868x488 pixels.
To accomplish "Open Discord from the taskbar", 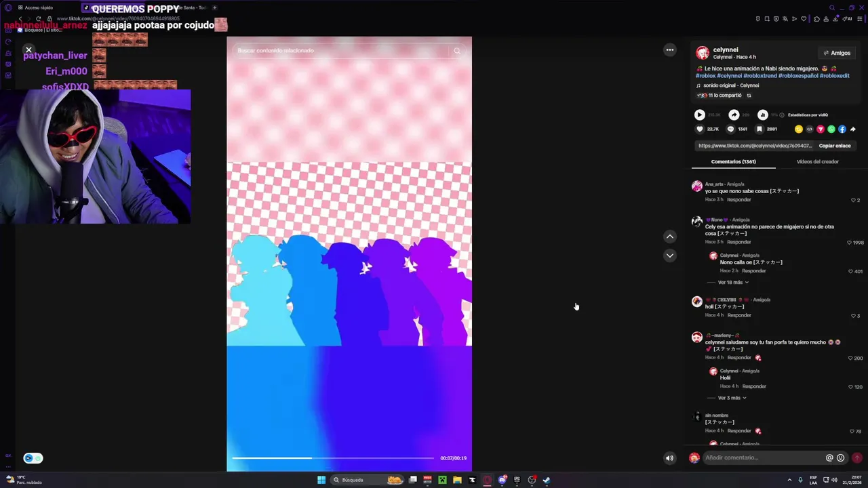I will [502, 480].
